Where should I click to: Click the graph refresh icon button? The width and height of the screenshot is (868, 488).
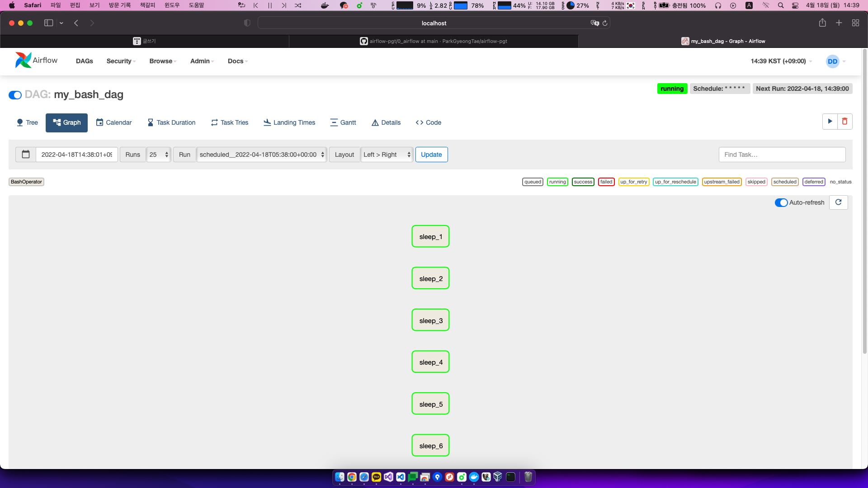(838, 202)
